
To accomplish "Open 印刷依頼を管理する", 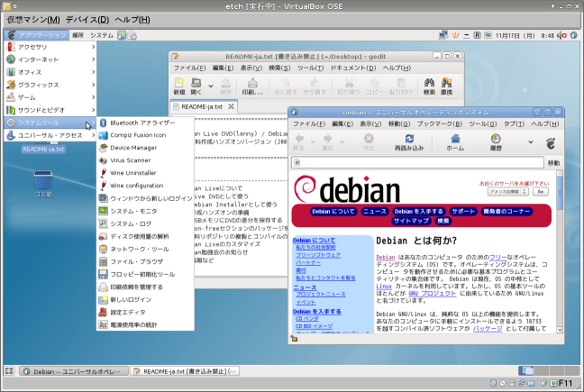I will pos(145,287).
